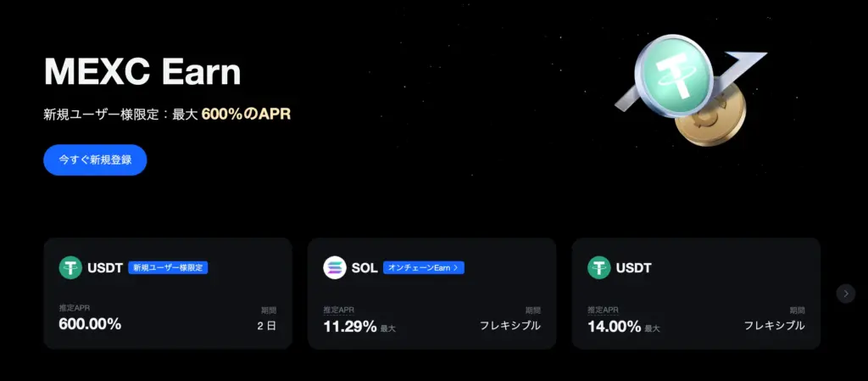This screenshot has width=868, height=381.
Task: Click the USDT Tether icon in the new-user card
Action: (x=70, y=268)
